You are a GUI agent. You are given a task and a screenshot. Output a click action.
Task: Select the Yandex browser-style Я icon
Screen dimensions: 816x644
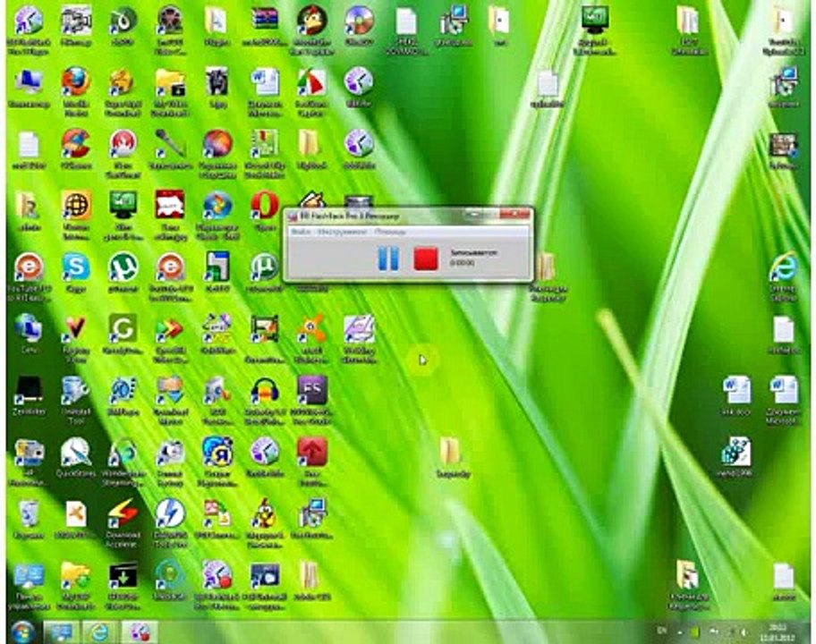click(x=217, y=462)
